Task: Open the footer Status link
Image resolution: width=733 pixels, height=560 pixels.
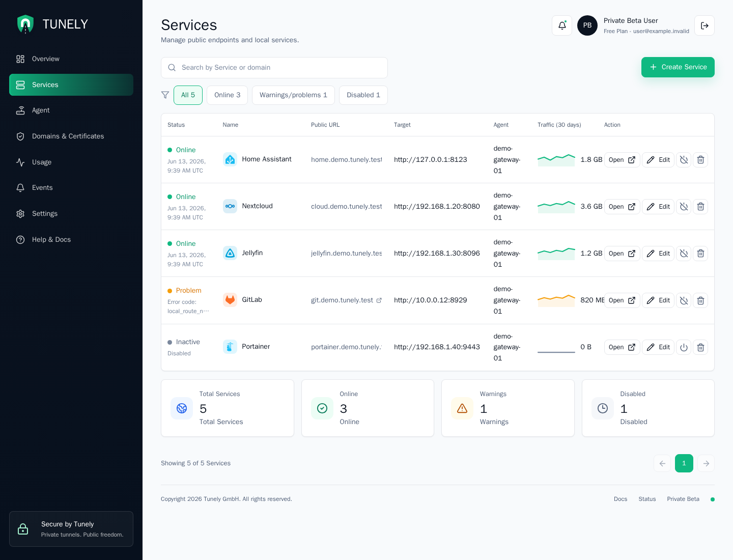Action: [647, 499]
